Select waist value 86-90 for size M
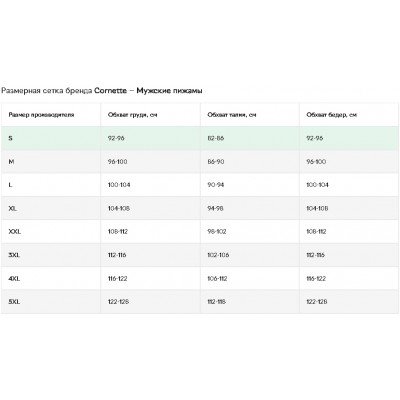This screenshot has width=400, height=400. click(216, 162)
